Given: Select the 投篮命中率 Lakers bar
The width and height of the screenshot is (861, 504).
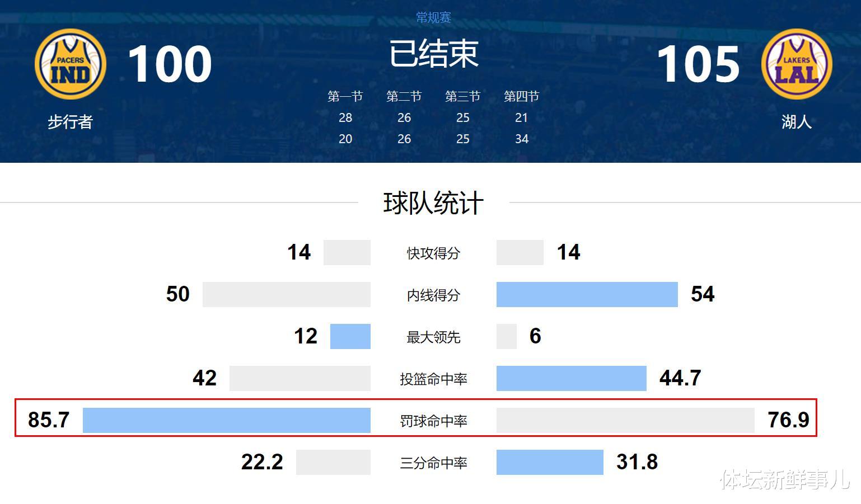Looking at the screenshot, I should (570, 378).
